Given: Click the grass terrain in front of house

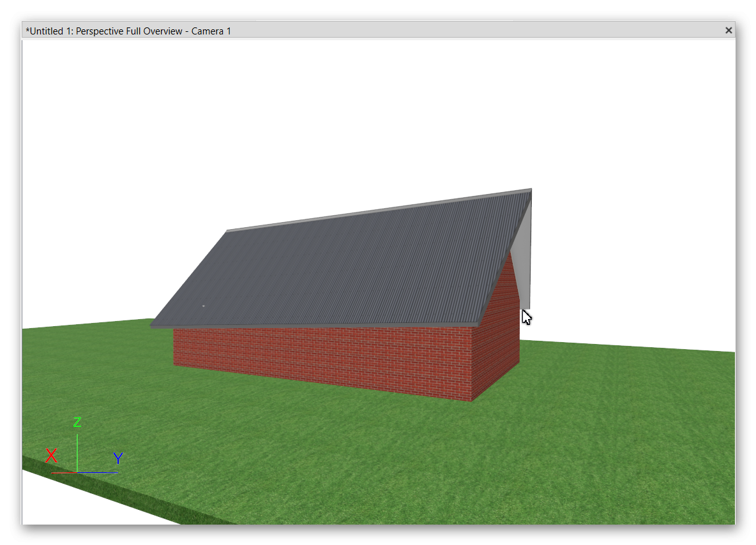Looking at the screenshot, I should pos(383,459).
